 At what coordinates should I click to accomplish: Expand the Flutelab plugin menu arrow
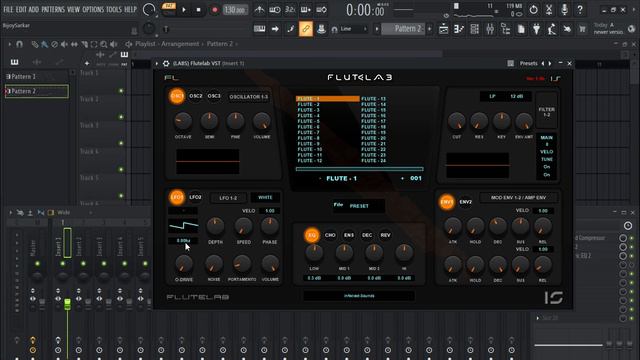[157, 63]
